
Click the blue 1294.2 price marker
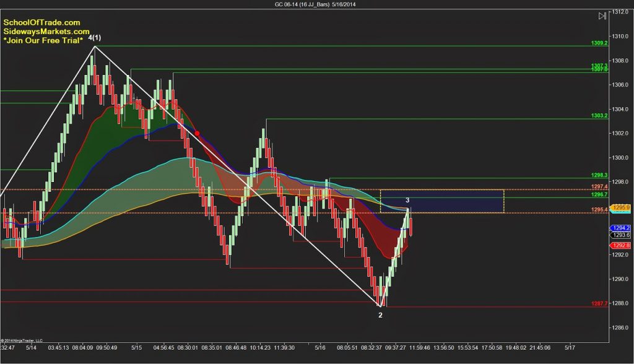(x=620, y=228)
